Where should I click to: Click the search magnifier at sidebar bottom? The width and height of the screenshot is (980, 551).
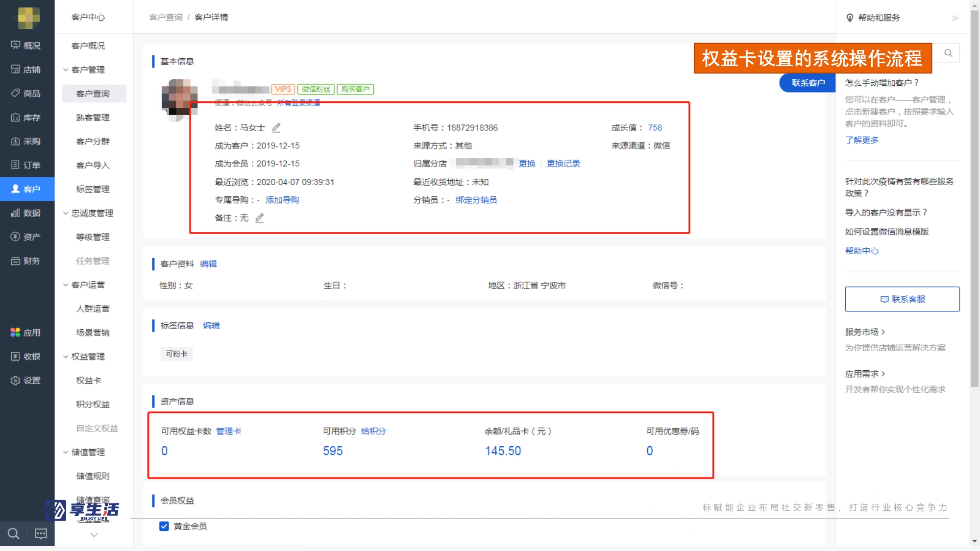(14, 534)
